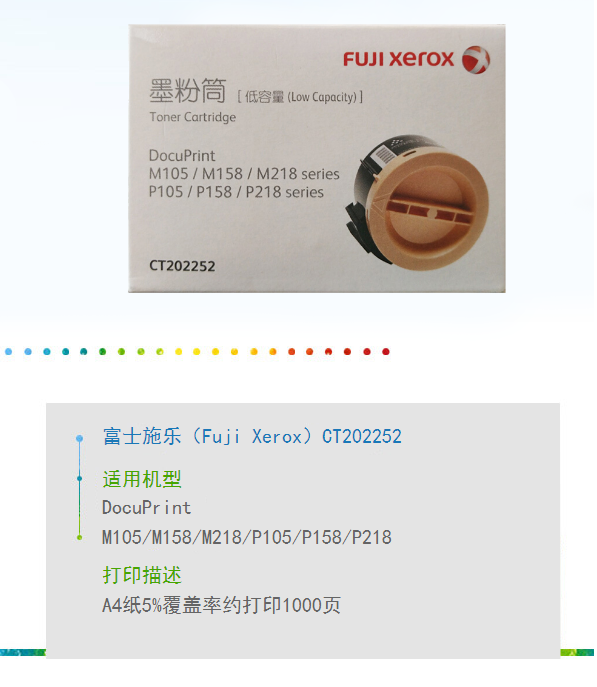Click the Toner Cartridge subtitle
The height and width of the screenshot is (687, 597).
(x=193, y=117)
